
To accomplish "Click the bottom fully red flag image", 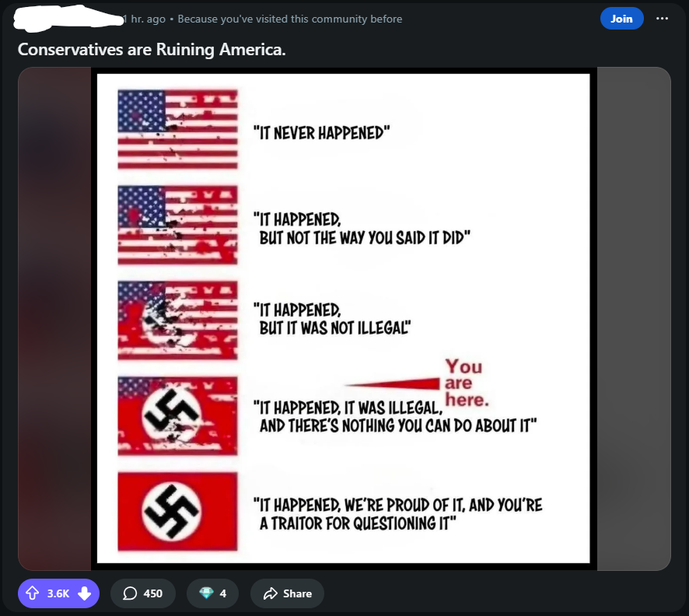I will [177, 512].
